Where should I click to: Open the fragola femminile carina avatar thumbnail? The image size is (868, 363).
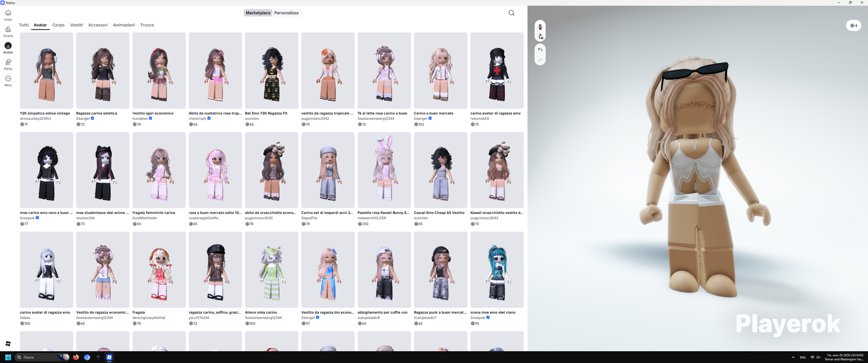point(159,170)
